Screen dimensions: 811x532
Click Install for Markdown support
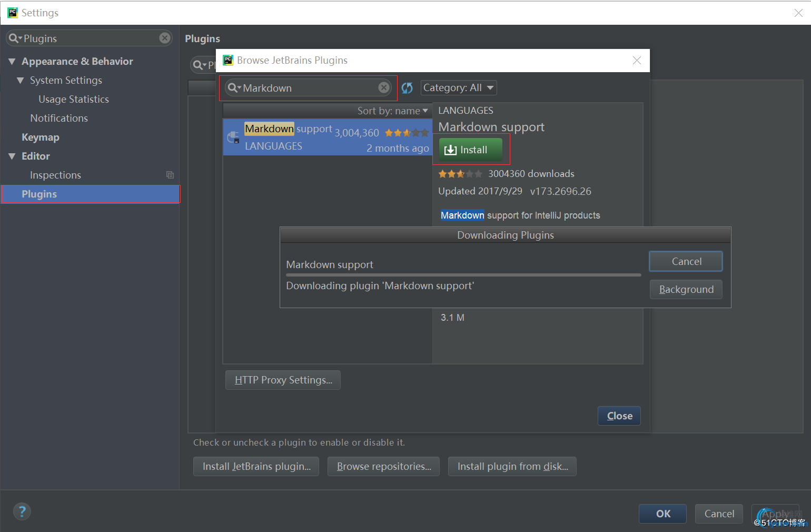point(471,150)
